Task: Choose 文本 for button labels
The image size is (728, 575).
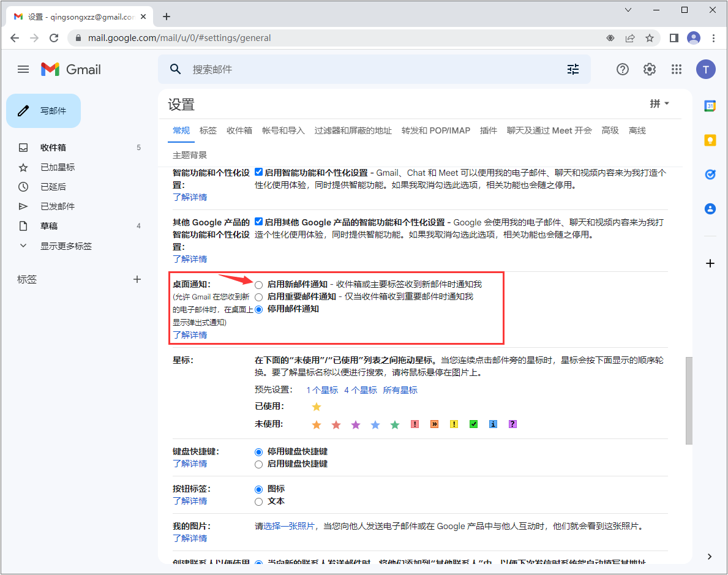Action: point(258,502)
